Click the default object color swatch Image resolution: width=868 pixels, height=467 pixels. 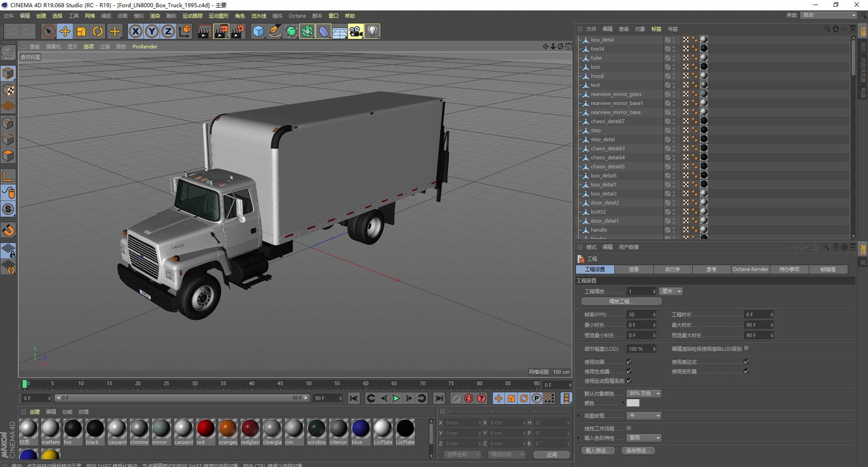click(633, 403)
